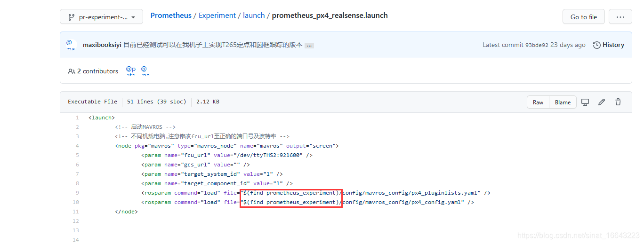Click the pencil edit file icon
Viewport: 644px width, 244px height.
[x=602, y=102]
